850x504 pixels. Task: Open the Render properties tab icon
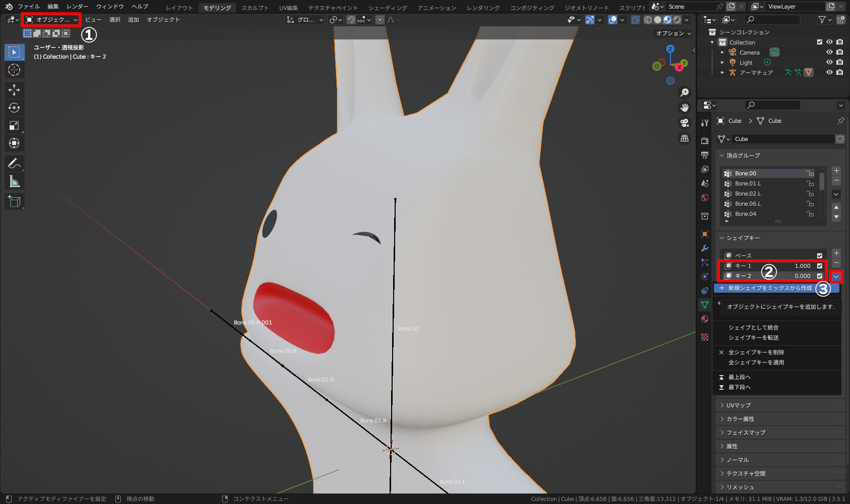[705, 140]
